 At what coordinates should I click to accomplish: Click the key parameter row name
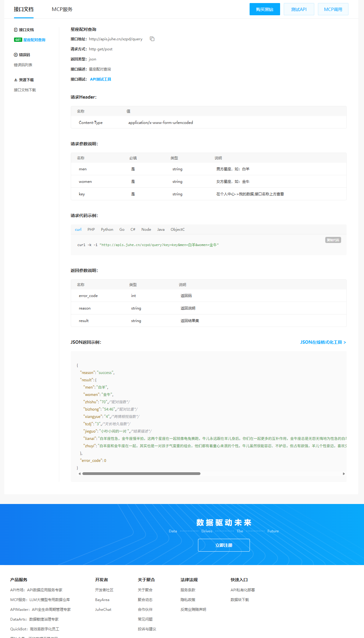(82, 194)
